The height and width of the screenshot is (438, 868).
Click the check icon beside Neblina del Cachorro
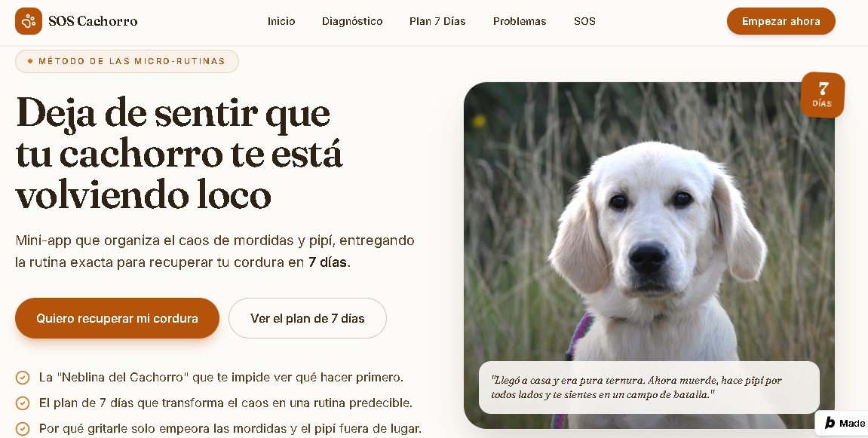pos(22,378)
